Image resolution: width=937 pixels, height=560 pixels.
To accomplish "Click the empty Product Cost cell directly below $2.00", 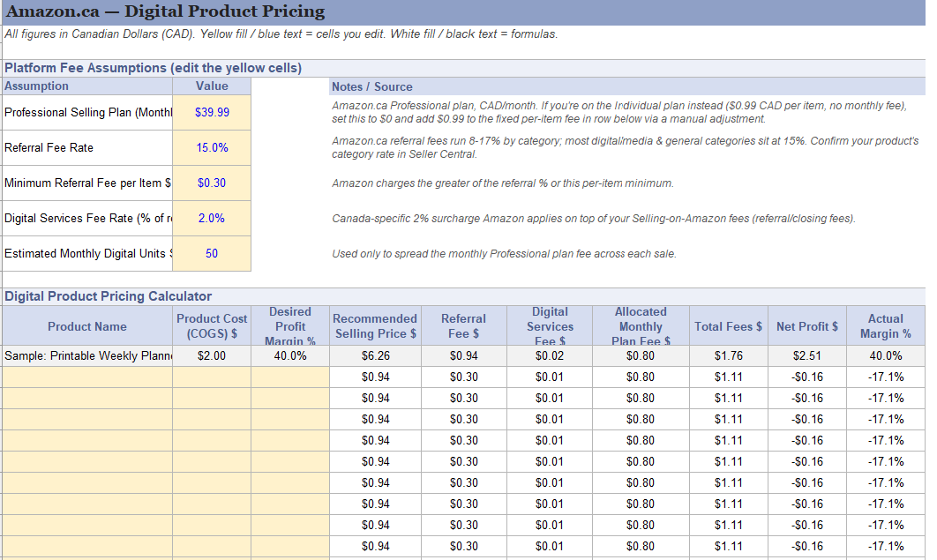I will point(212,377).
